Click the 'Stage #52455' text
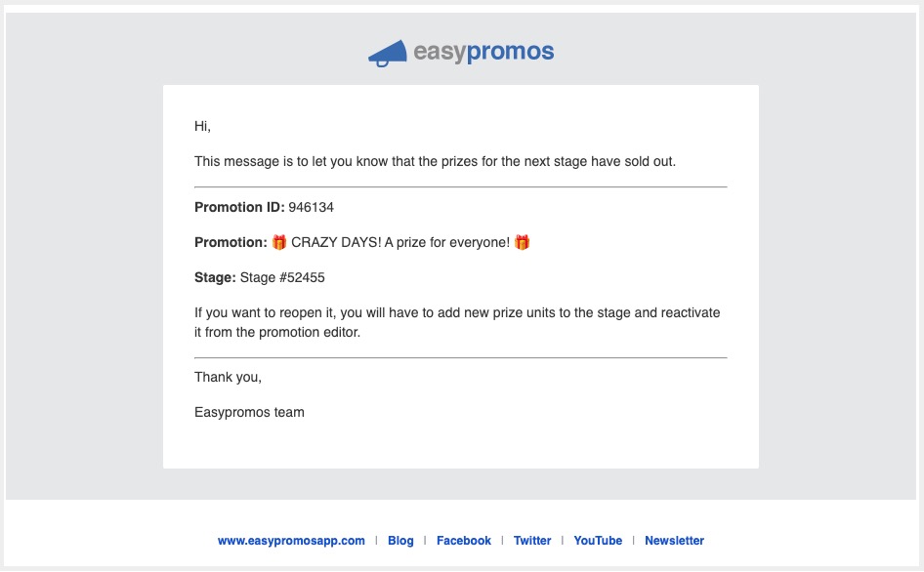The height and width of the screenshot is (572, 924). pos(282,278)
